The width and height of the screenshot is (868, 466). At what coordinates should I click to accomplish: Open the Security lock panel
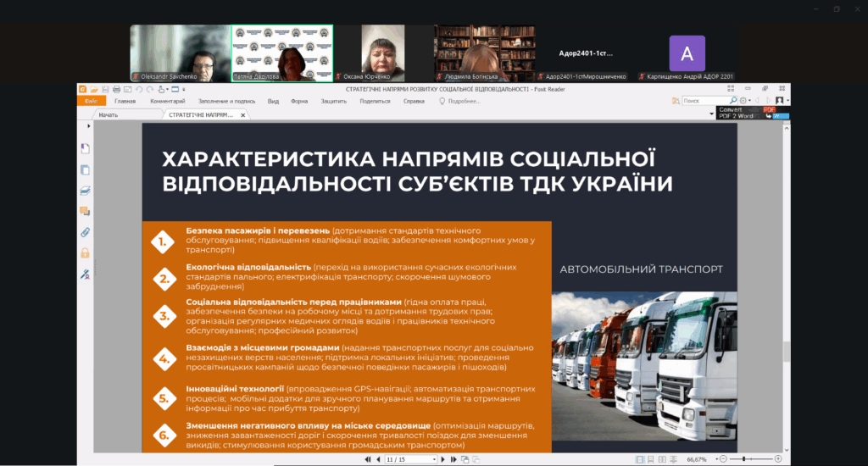[x=85, y=252]
